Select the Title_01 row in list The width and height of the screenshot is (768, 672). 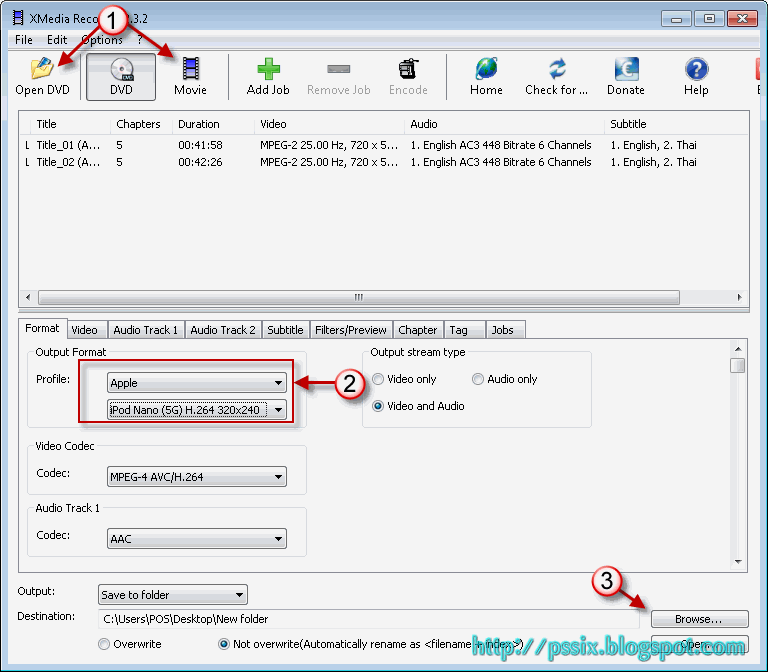(x=384, y=145)
